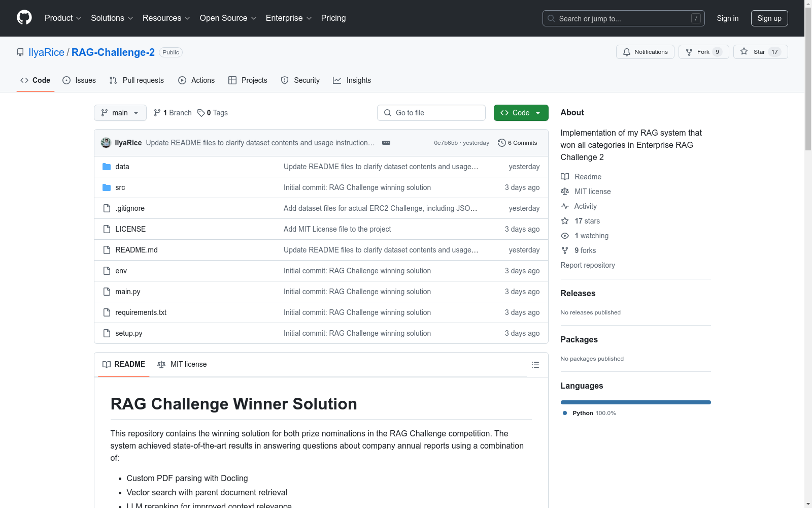Select the README tab in file viewer
Viewport: 812px width, 508px height.
pos(124,364)
